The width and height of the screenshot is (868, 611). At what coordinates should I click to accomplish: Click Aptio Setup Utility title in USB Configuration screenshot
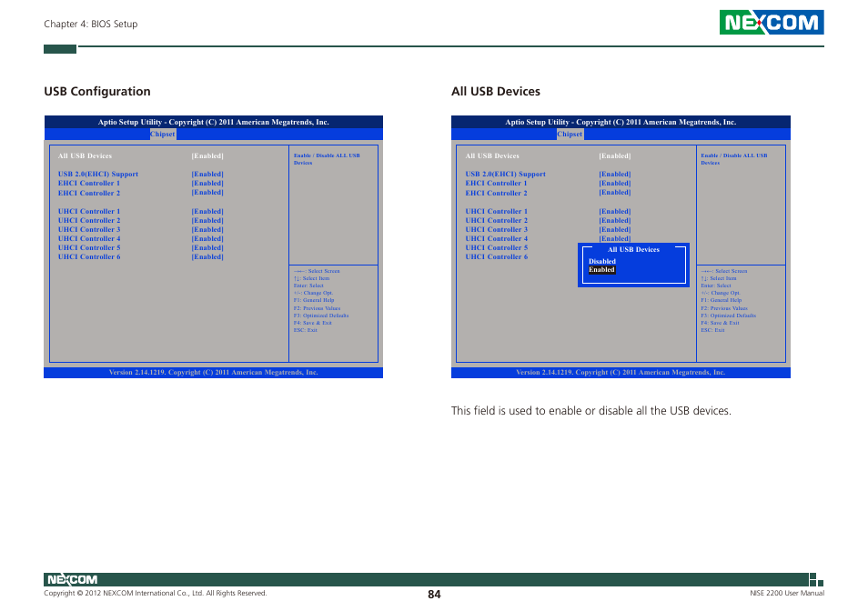[214, 122]
